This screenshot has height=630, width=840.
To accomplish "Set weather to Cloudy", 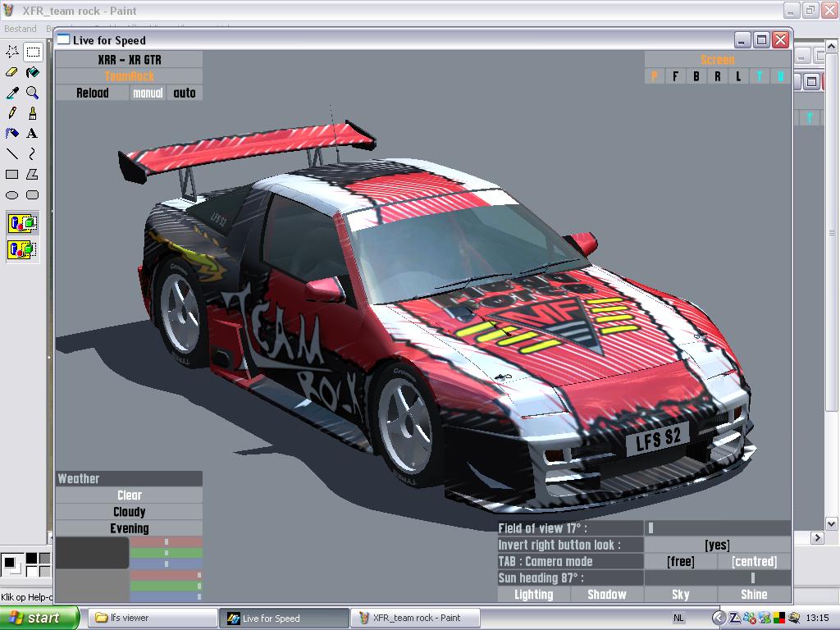I will pyautogui.click(x=129, y=512).
